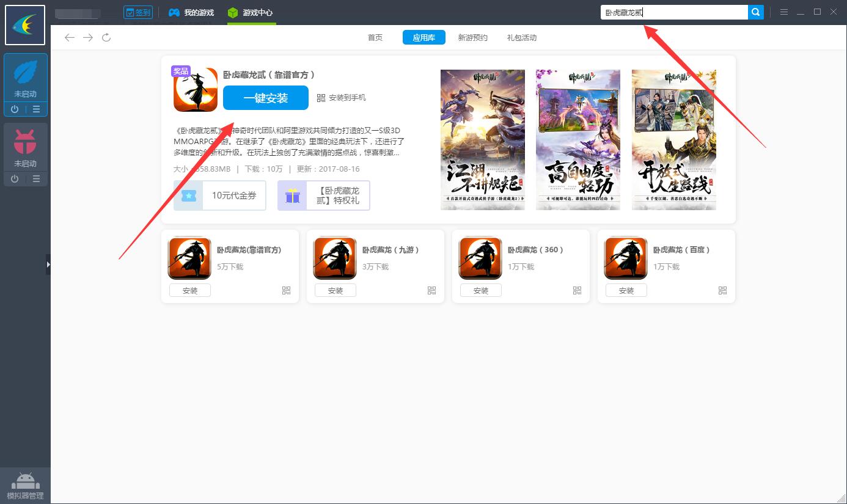Open the 新游预约 tab
The image size is (847, 504).
(473, 38)
